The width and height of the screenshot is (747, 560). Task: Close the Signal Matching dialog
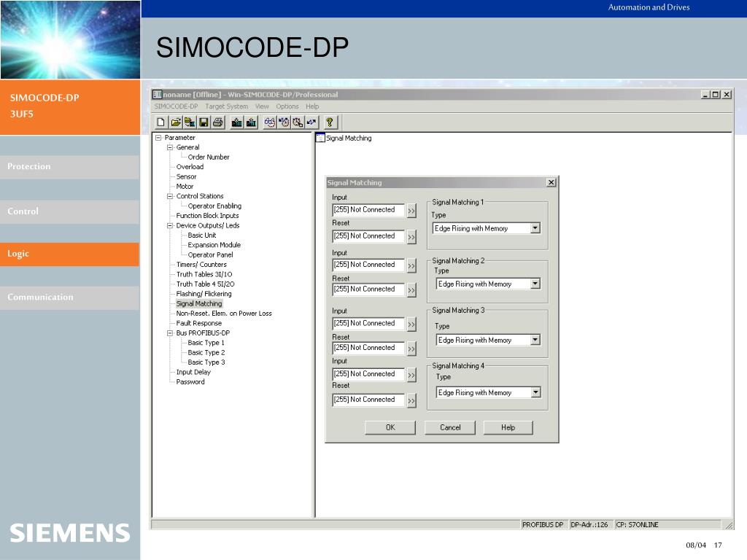[551, 182]
